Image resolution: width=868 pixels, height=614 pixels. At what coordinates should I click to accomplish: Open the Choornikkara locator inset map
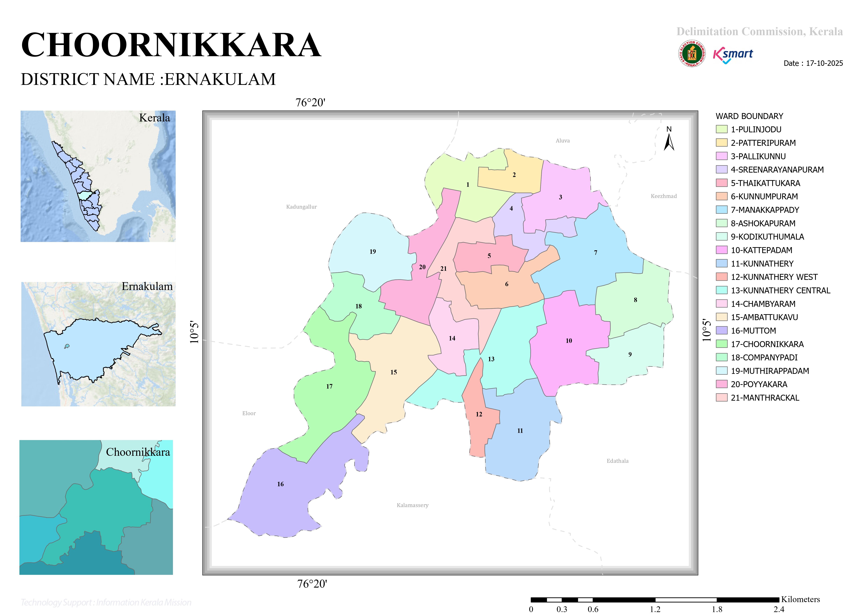(x=96, y=507)
